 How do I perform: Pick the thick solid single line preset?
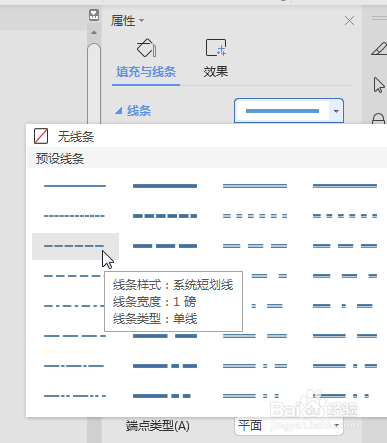coord(165,186)
